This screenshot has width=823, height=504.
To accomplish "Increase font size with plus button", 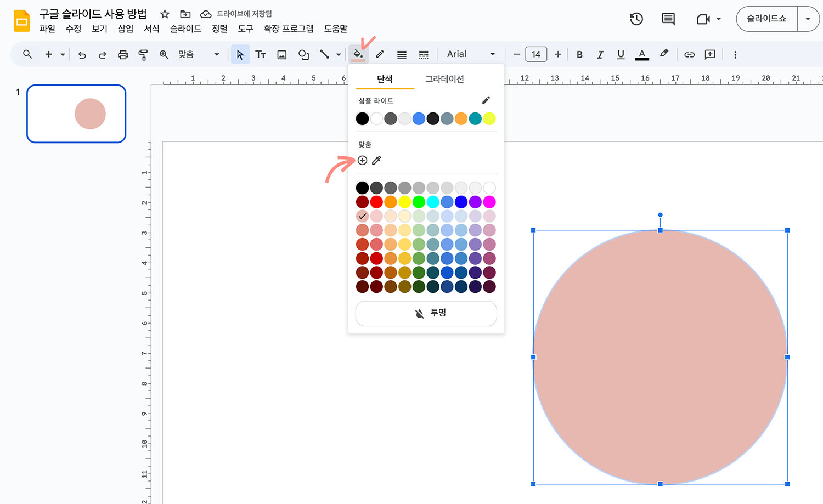I will tap(558, 54).
